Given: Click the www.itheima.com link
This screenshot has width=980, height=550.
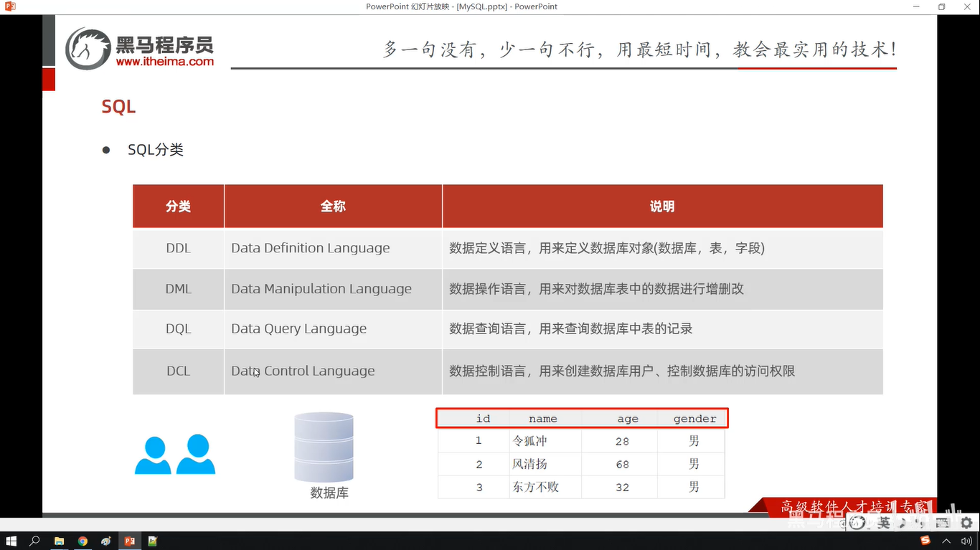Looking at the screenshot, I should [x=165, y=62].
